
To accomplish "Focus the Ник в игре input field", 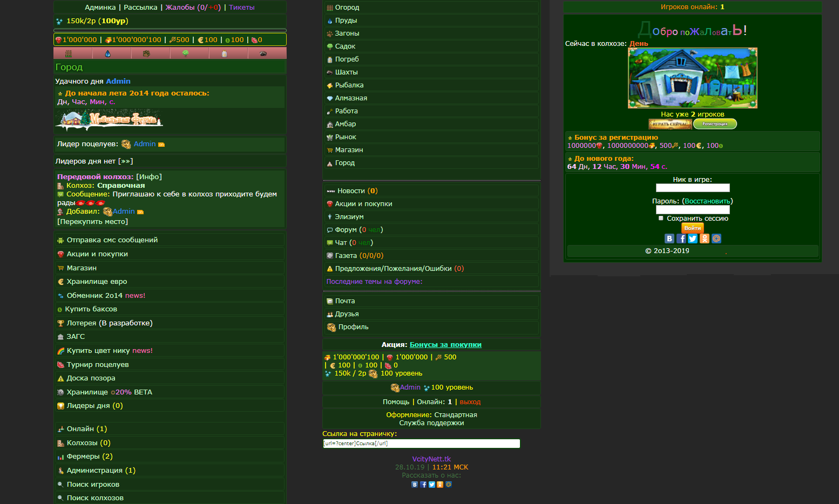I will pos(693,188).
